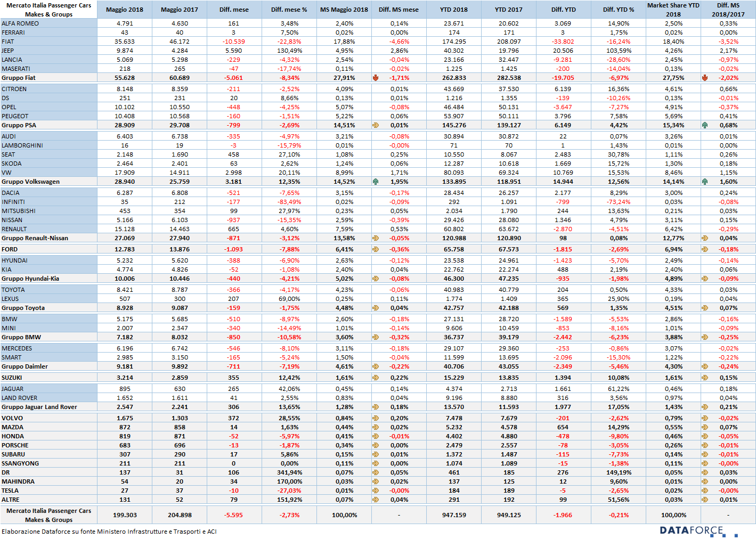Click the yellow arrow in Gruppo Hyundai-Kia YTD Diff. MS

point(705,279)
